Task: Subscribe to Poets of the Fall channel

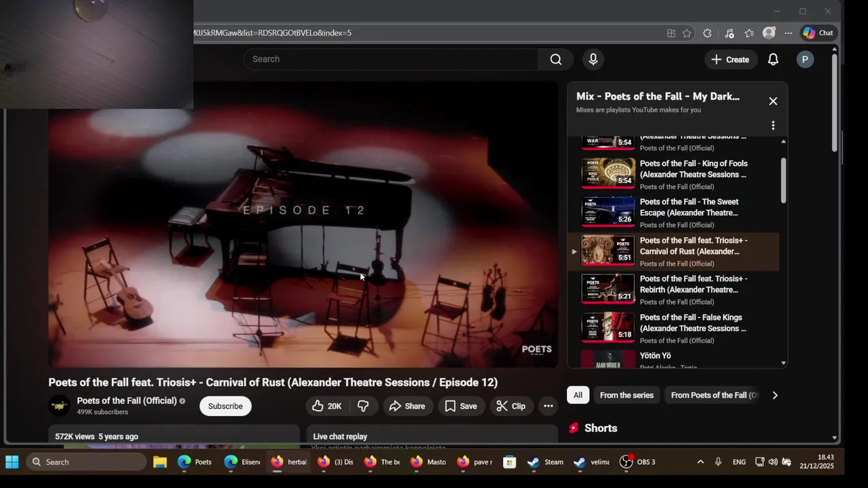Action: click(225, 406)
